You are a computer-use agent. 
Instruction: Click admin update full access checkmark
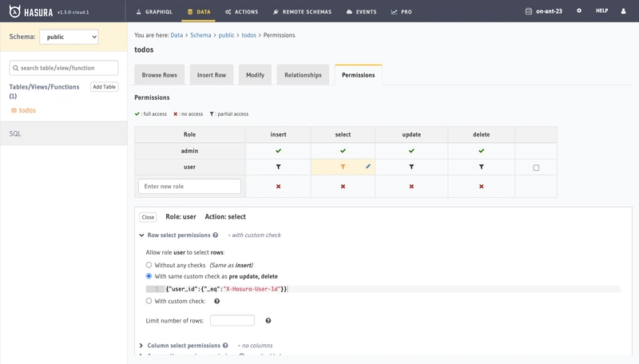click(411, 151)
